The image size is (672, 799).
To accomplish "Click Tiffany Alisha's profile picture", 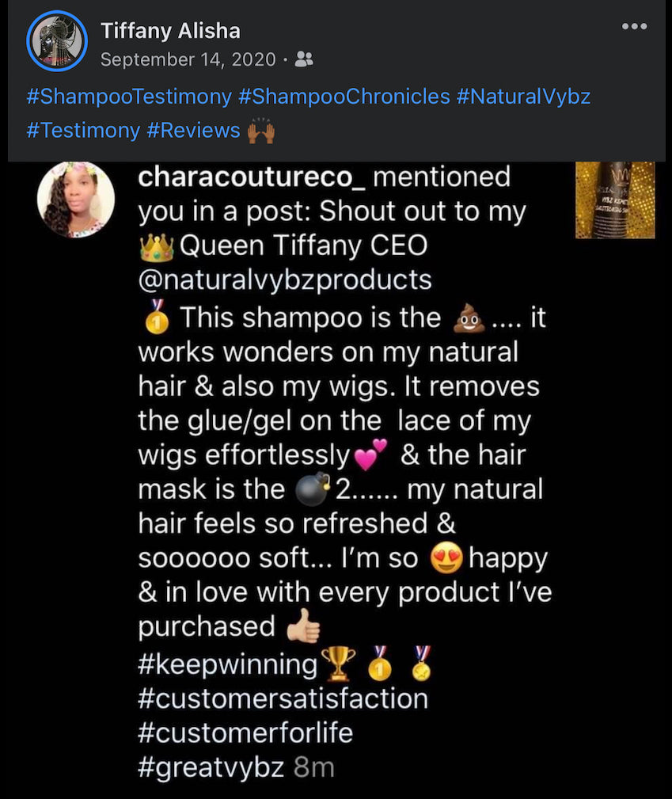I will tap(56, 41).
